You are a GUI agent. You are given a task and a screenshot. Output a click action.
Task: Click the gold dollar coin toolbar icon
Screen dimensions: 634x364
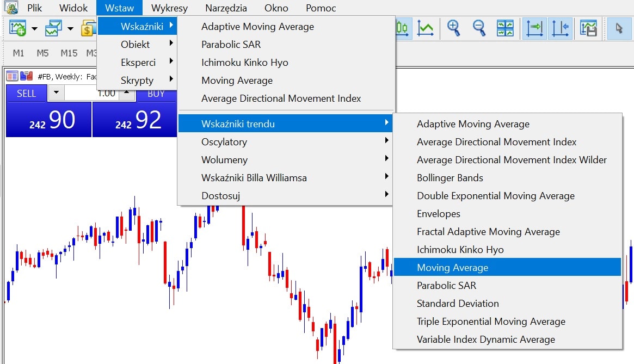coord(88,28)
